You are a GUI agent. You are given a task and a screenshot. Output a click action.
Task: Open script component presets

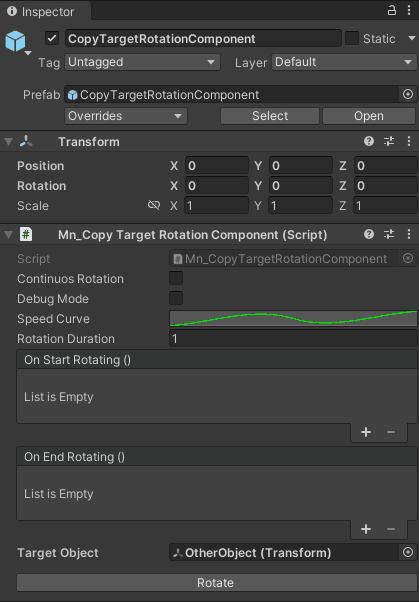tap(389, 234)
